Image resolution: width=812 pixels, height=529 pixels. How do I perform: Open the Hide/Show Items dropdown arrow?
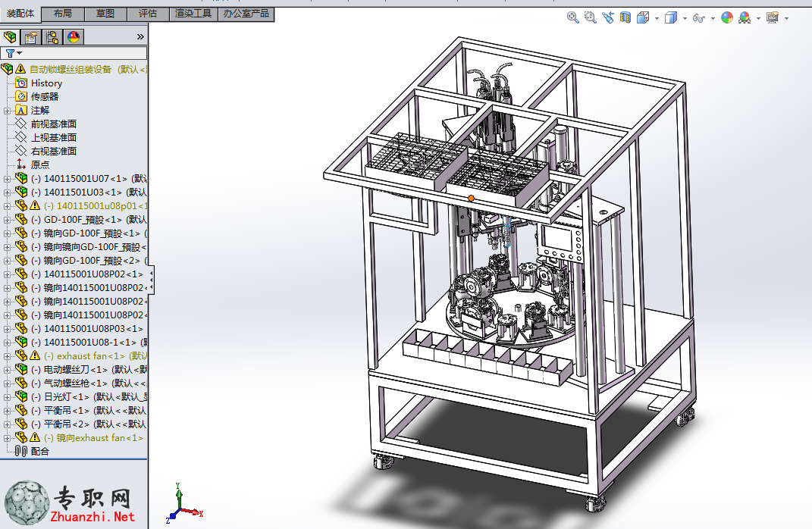pyautogui.click(x=713, y=19)
